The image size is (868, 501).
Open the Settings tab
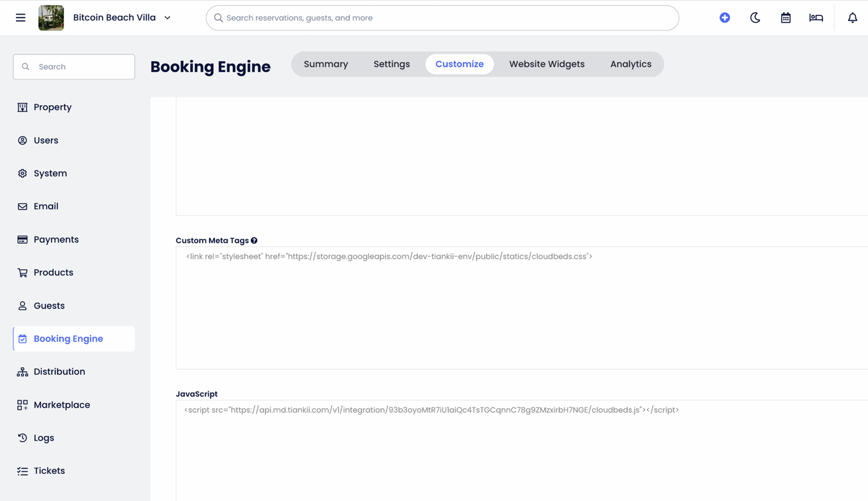tap(392, 64)
